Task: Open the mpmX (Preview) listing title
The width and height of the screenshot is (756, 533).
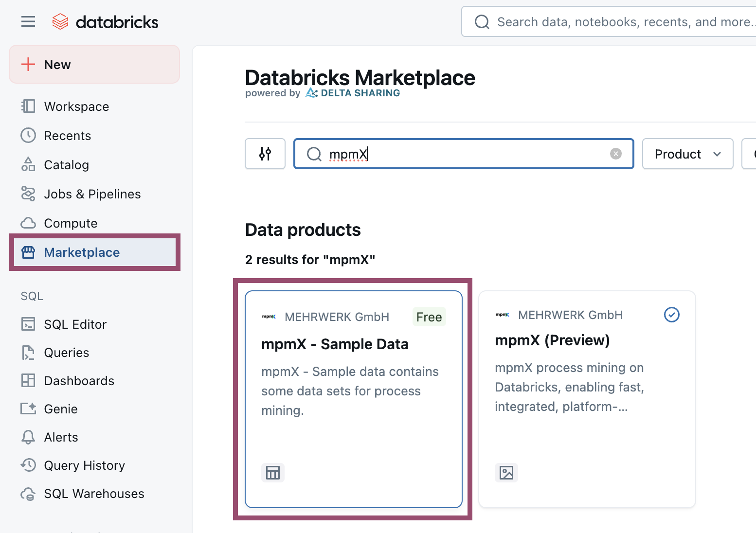Action: 552,340
